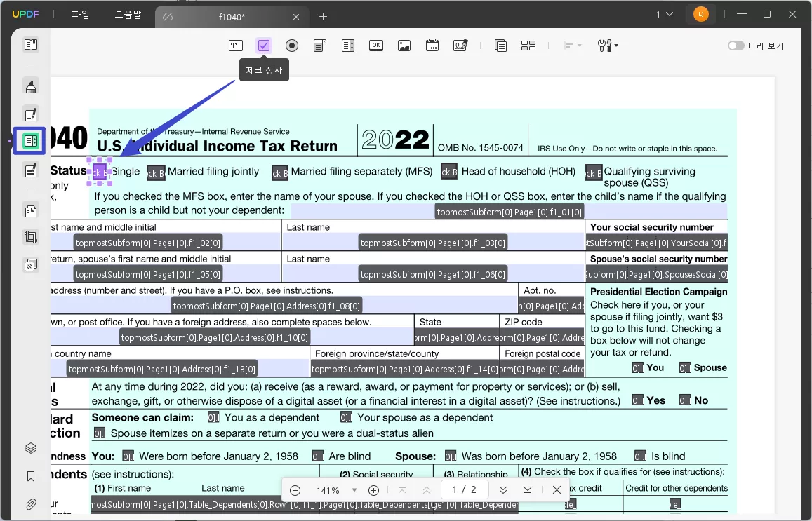Close the page navigation bar
812x521 pixels.
557,490
